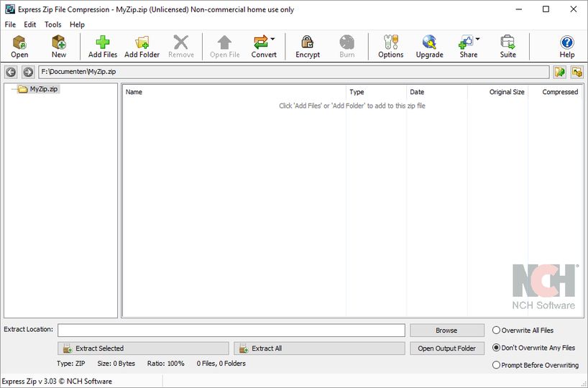Go back with the left arrow button
This screenshot has width=588, height=388.
11,72
